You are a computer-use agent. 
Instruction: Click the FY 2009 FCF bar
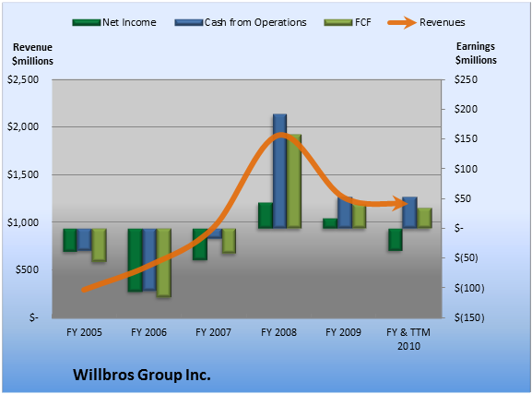pyautogui.click(x=359, y=216)
